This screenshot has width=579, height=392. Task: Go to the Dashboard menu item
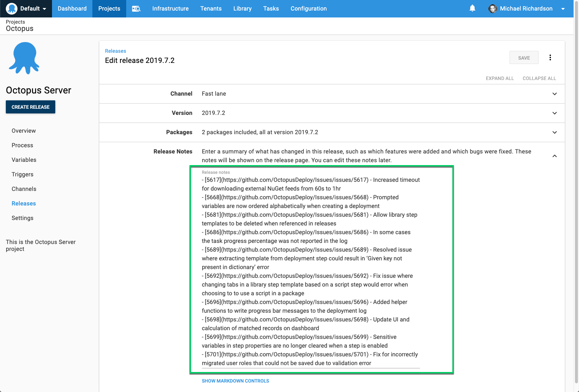click(x=72, y=9)
